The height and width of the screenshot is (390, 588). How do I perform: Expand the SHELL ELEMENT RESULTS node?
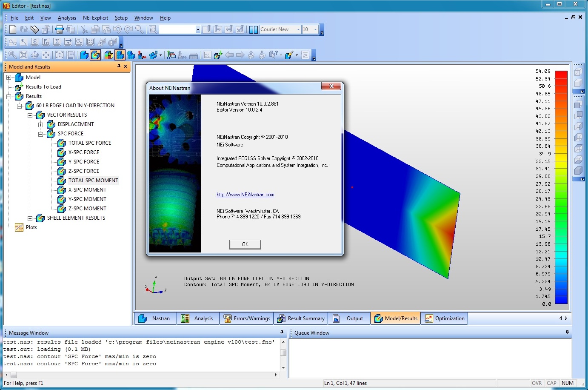[30, 218]
